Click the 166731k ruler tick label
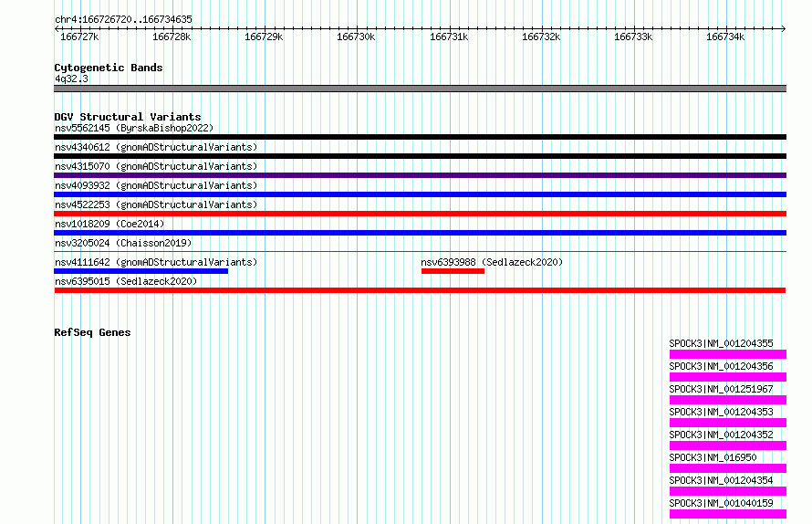812x524 pixels. (449, 37)
